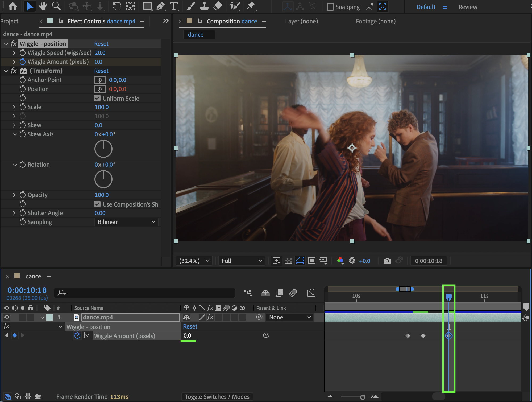The height and width of the screenshot is (402, 532).
Task: Select the Zoom tool in toolbar
Action: (56, 6)
